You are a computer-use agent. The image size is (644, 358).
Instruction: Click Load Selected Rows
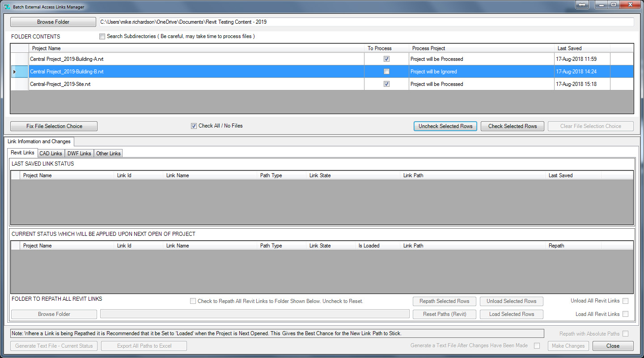coord(511,314)
